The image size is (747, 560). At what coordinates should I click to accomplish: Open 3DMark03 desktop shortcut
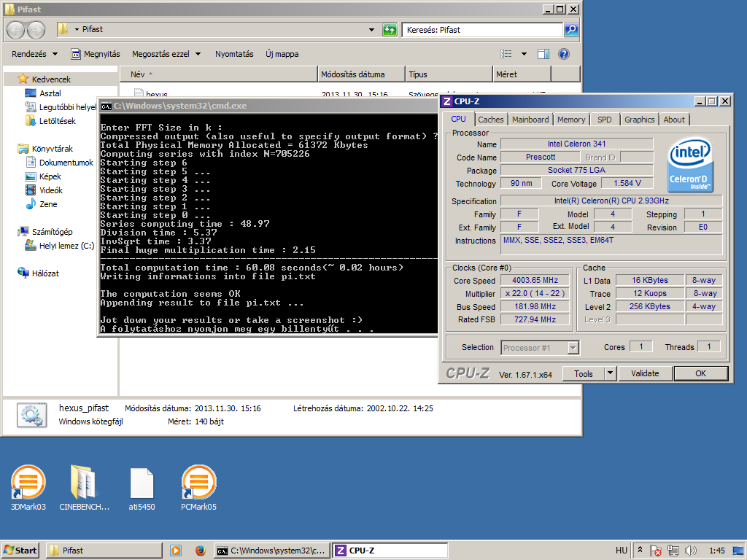click(x=28, y=488)
